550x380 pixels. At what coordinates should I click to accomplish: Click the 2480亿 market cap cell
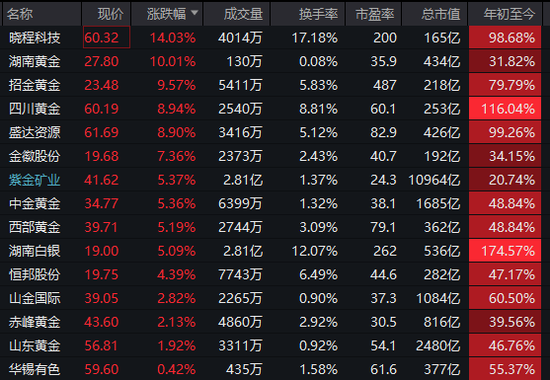click(438, 346)
